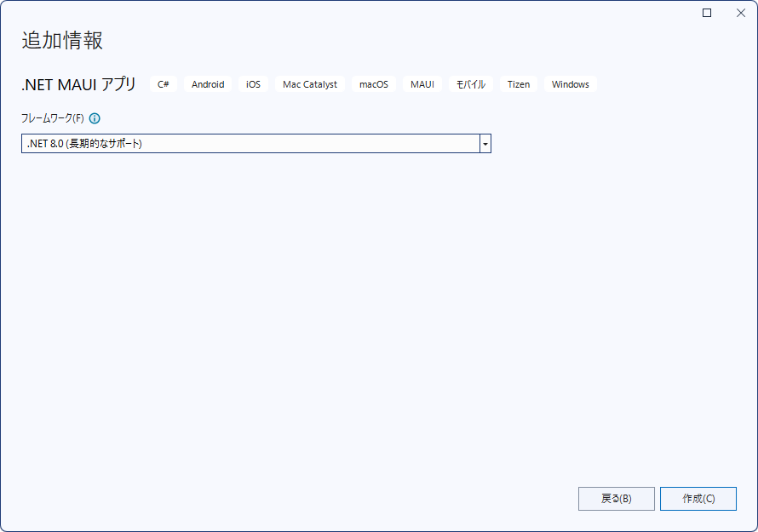Click the .NET MAUI アプリ title
The height and width of the screenshot is (532, 758).
tap(79, 84)
